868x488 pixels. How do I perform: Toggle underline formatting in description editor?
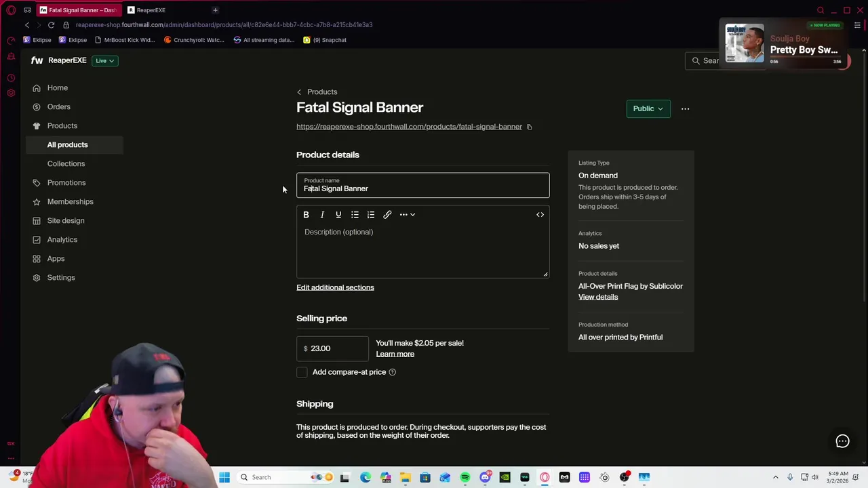338,215
